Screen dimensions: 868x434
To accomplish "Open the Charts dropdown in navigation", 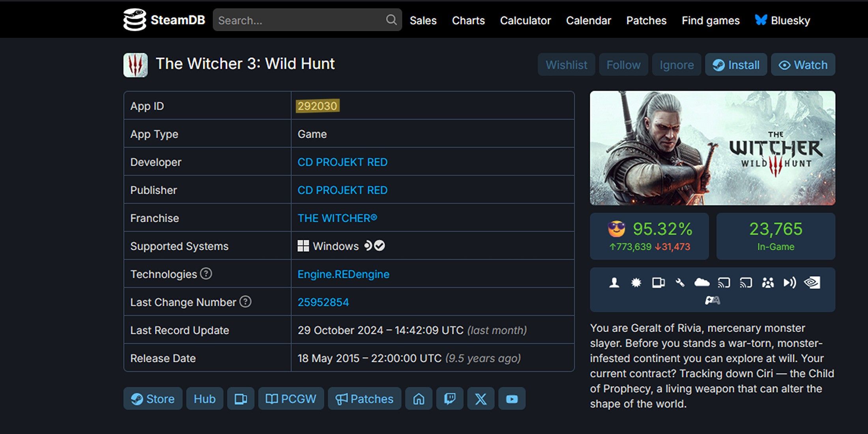I will point(468,20).
